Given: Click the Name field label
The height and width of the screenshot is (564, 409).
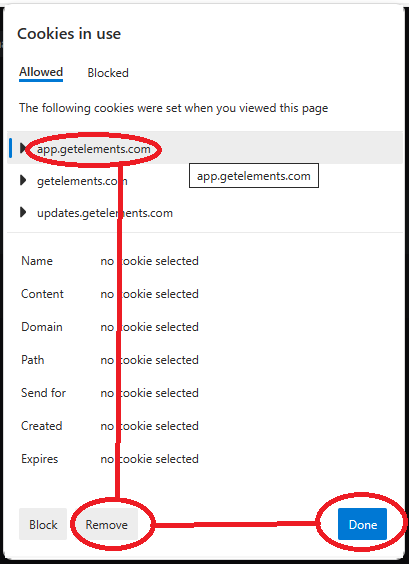Looking at the screenshot, I should coord(37,260).
